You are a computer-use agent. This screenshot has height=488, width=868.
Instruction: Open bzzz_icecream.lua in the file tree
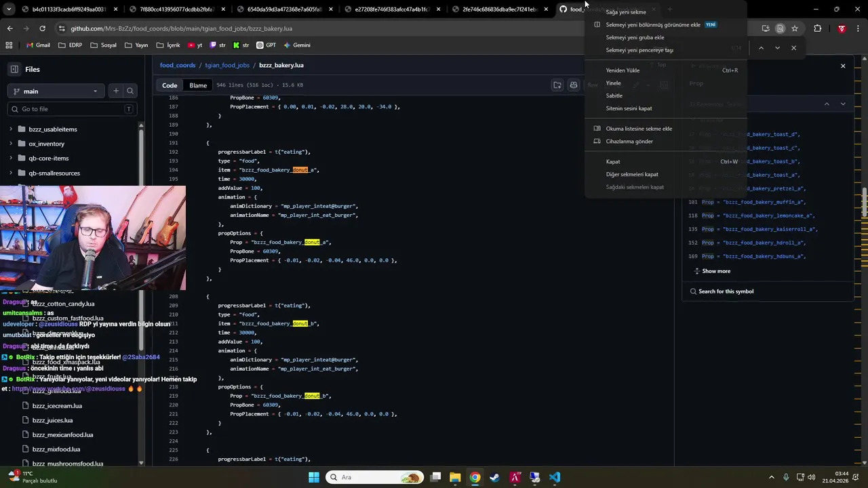[57, 406]
